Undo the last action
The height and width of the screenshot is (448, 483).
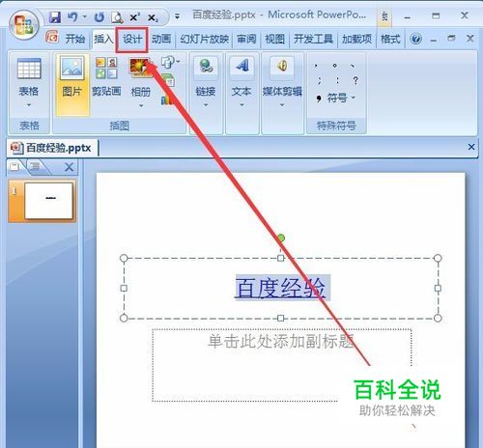72,16
